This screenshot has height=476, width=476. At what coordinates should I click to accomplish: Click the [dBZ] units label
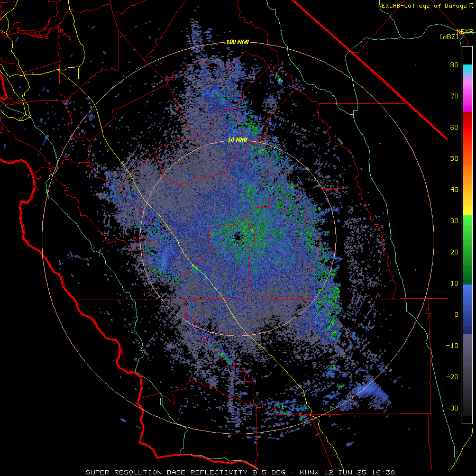tap(449, 37)
